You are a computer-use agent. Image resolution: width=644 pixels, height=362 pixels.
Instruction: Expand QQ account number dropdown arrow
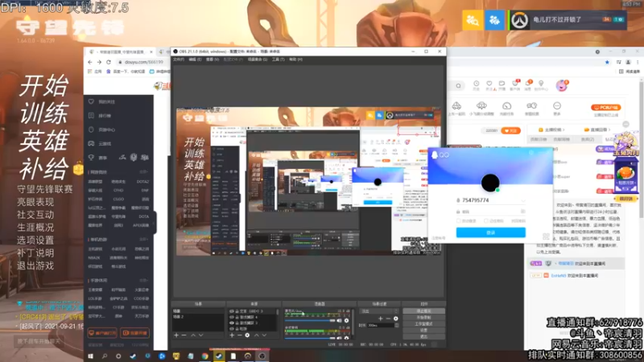[523, 200]
